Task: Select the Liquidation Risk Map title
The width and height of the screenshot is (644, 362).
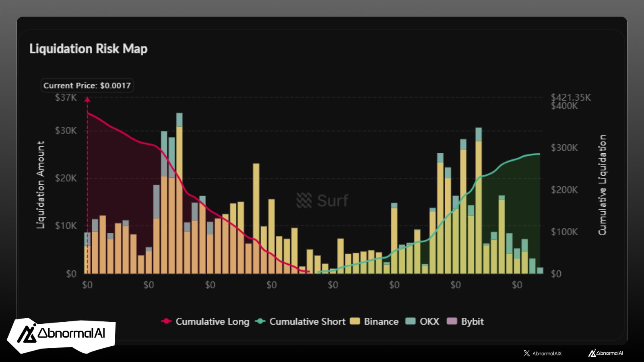Action: point(88,49)
